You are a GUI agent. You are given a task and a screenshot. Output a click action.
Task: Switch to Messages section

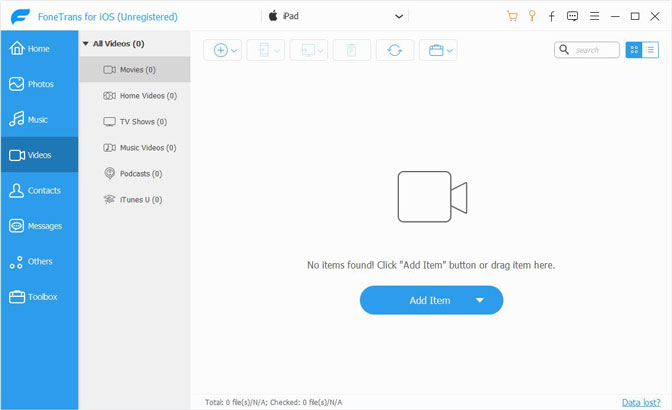pos(39,226)
